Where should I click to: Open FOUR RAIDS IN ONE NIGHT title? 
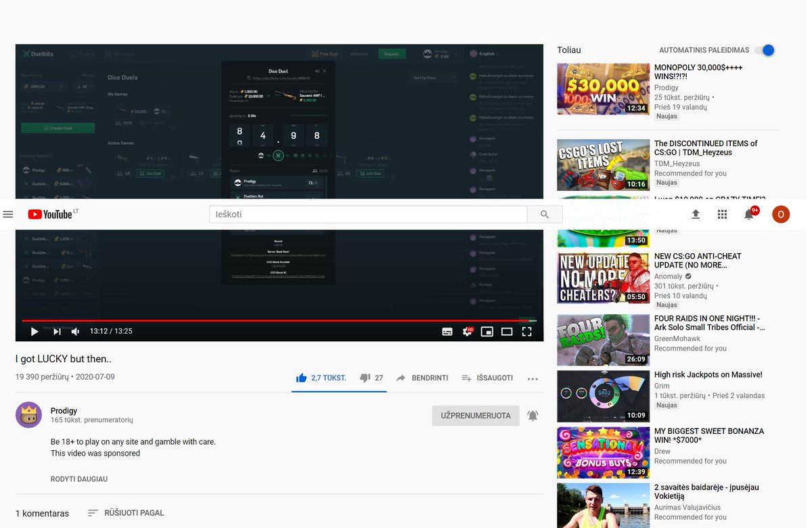[x=710, y=323]
